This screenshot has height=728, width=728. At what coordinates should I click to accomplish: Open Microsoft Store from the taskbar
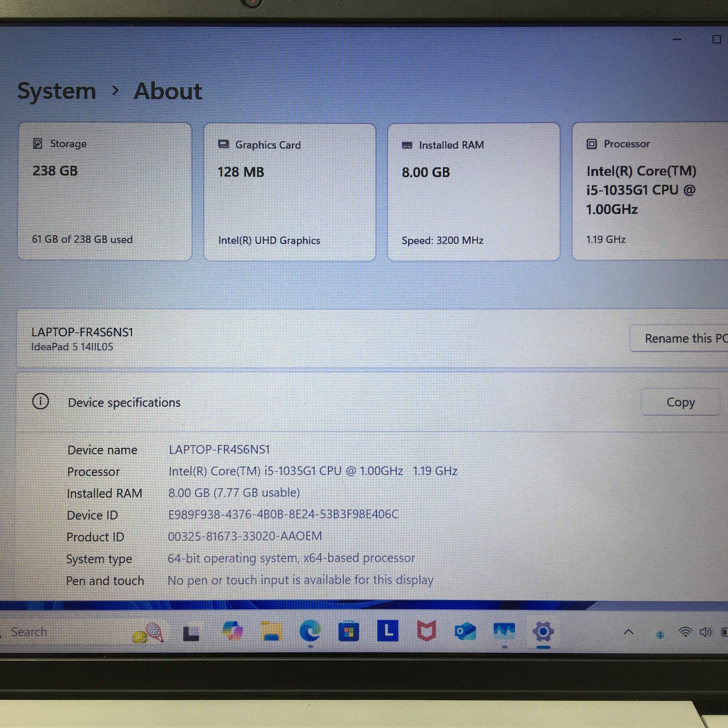pos(349,632)
